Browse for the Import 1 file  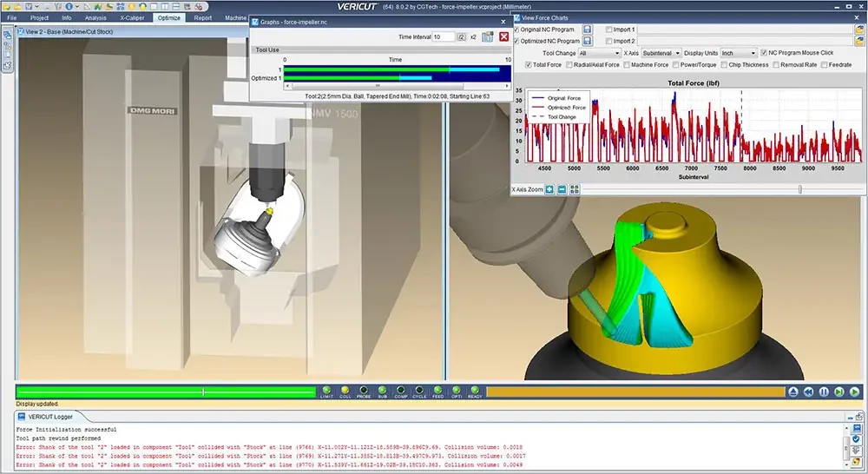pos(859,30)
